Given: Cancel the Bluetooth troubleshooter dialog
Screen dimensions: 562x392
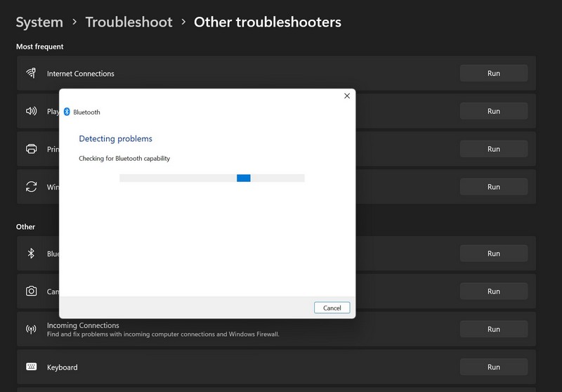Looking at the screenshot, I should coord(332,308).
